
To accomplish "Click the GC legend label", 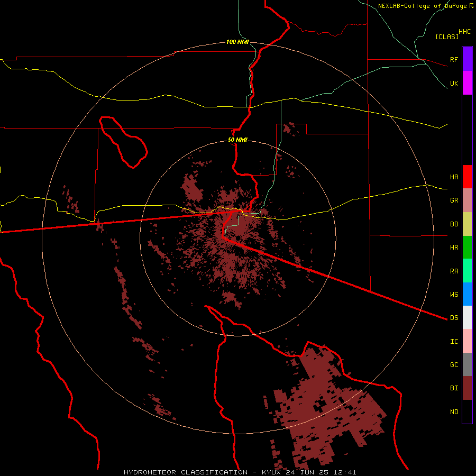I will [x=454, y=365].
